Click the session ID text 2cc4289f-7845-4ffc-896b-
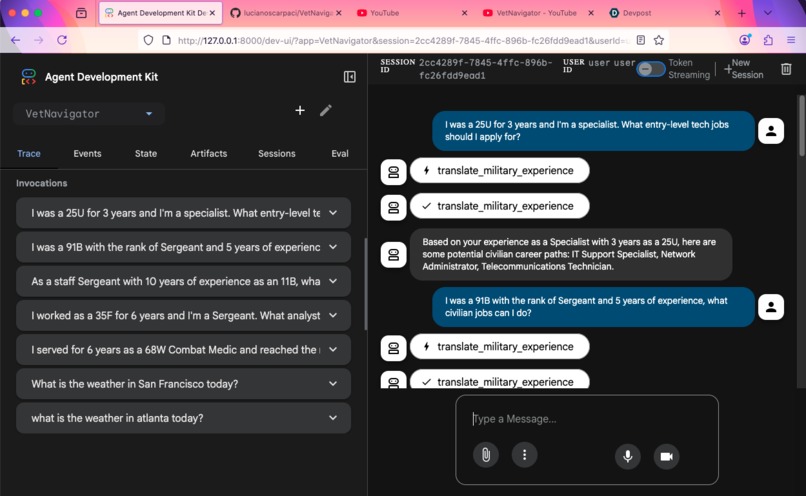Viewport: 806px width, 496px height. (485, 63)
